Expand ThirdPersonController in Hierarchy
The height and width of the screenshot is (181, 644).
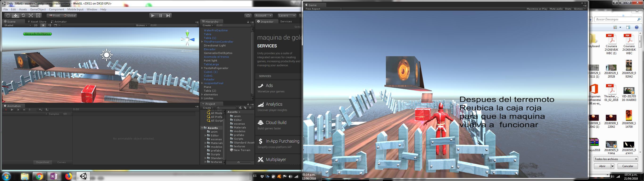[x=202, y=42]
